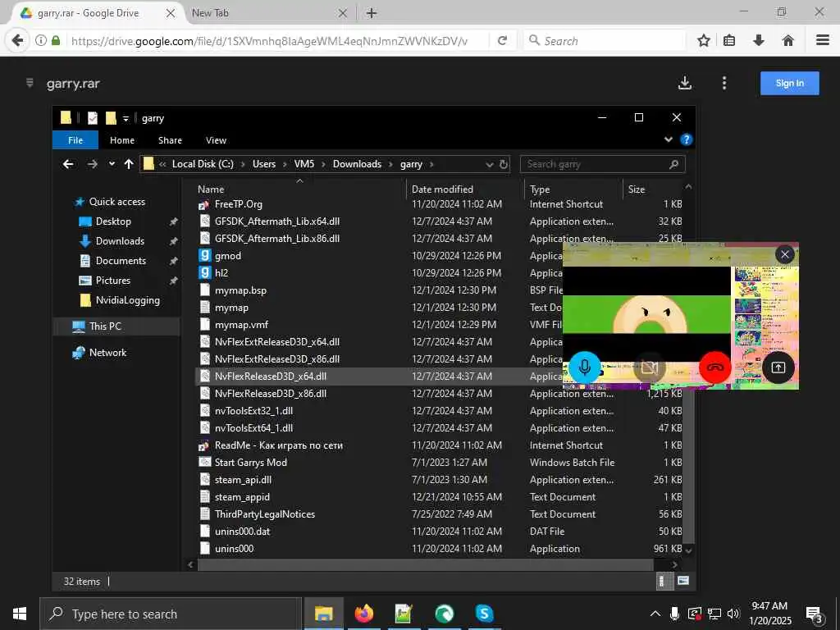Screen dimensions: 840x630
Task: Toggle the camera in call overlay
Action: [x=650, y=367]
